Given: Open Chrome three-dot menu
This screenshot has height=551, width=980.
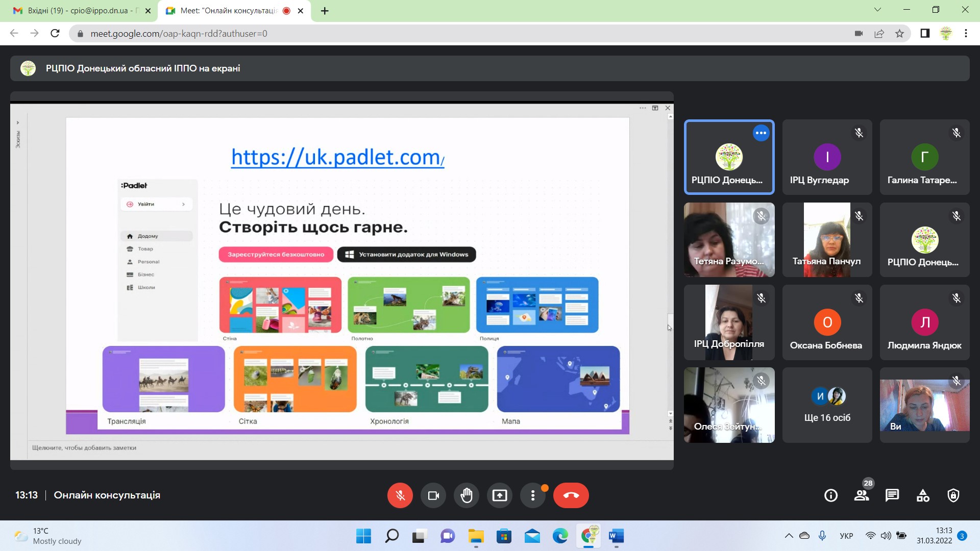Looking at the screenshot, I should tap(966, 34).
